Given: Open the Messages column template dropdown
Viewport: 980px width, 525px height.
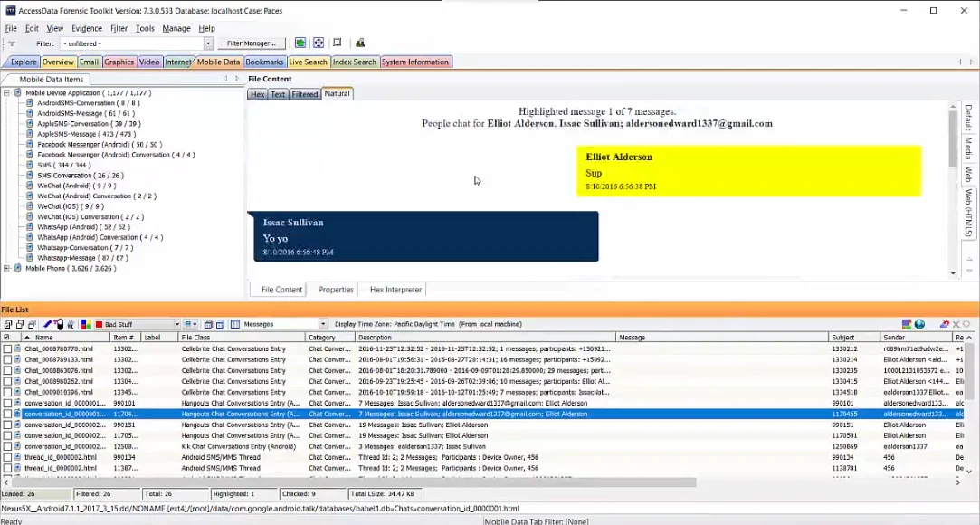Looking at the screenshot, I should pyautogui.click(x=322, y=324).
